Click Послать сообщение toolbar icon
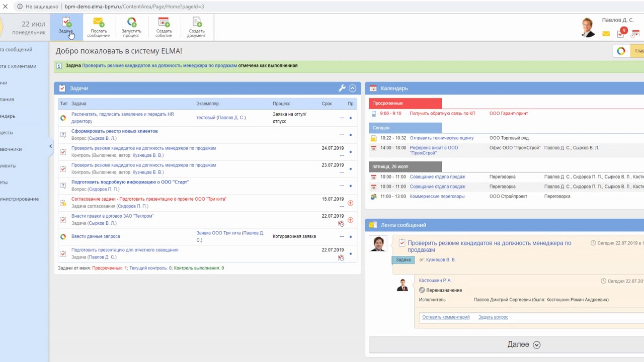 pyautogui.click(x=98, y=27)
